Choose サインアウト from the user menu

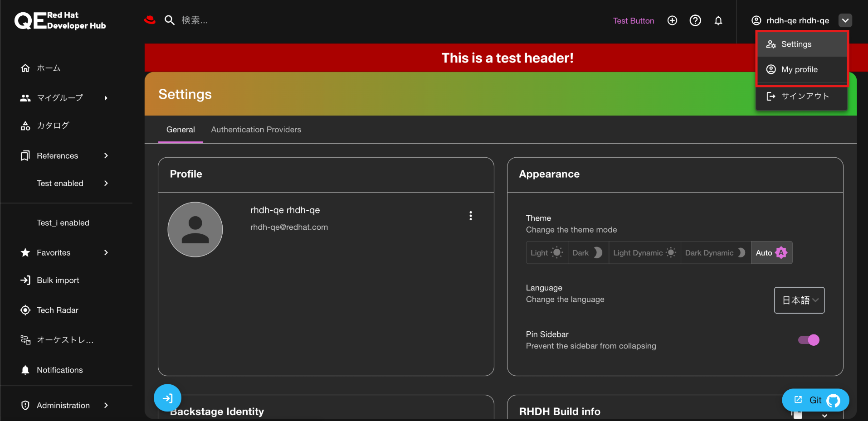[x=802, y=96]
